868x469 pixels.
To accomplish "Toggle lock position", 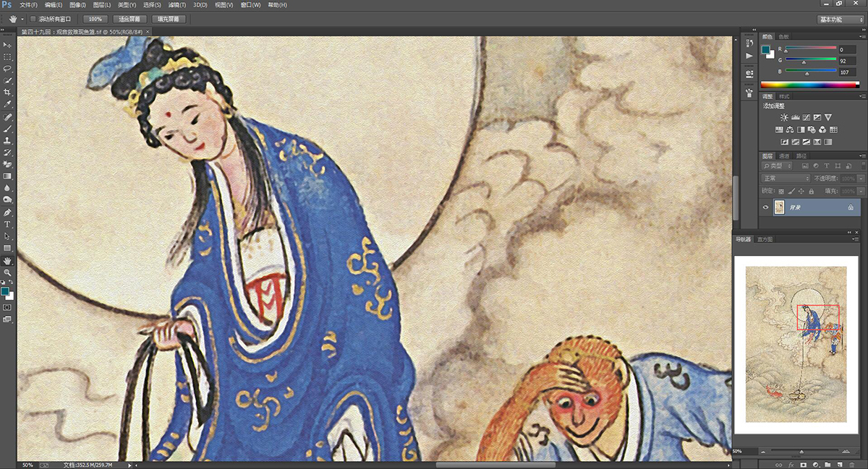I will (801, 191).
